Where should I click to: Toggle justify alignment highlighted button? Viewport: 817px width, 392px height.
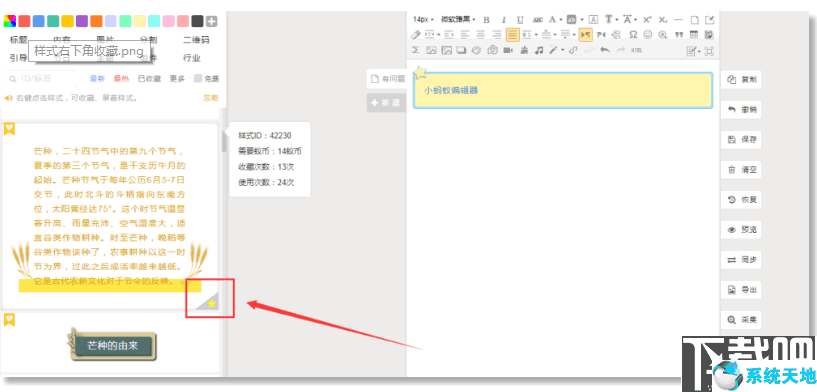click(513, 35)
